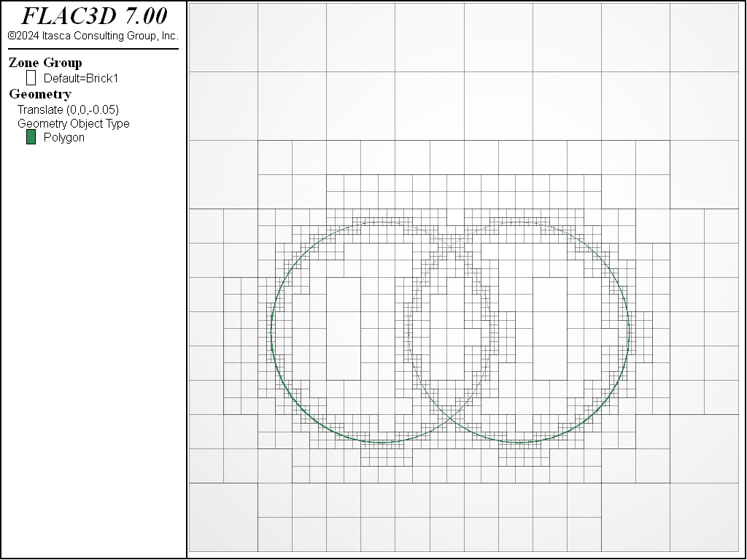Click the Geometry Object Type legend entry

74,123
